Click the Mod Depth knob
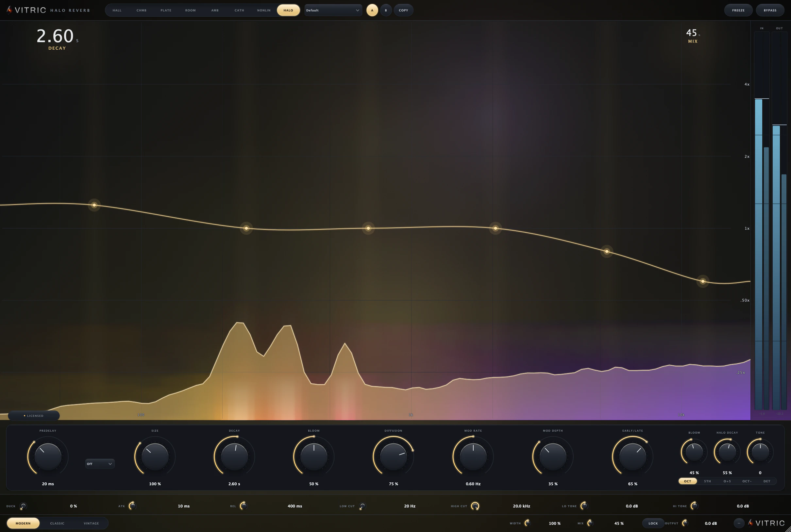 pos(553,456)
